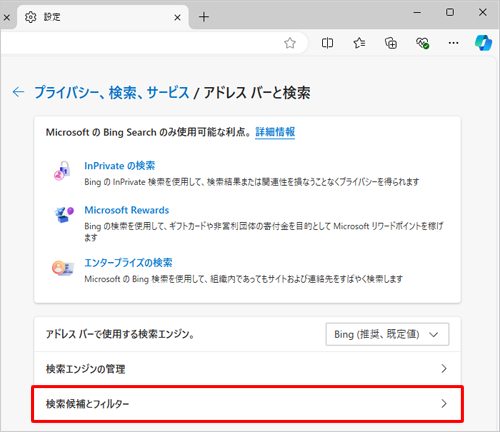Click the アドレス バーで使用する検索エンジン label

pyautogui.click(x=120, y=334)
